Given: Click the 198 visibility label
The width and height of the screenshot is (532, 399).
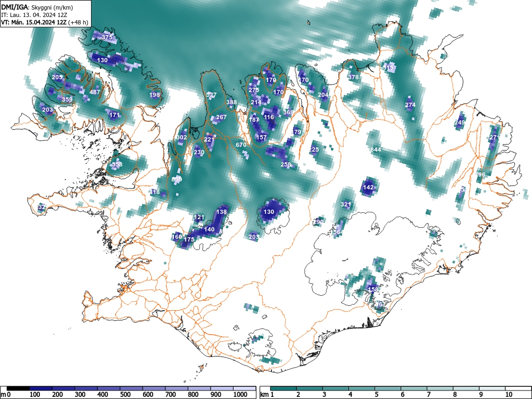Looking at the screenshot, I should pos(154,95).
